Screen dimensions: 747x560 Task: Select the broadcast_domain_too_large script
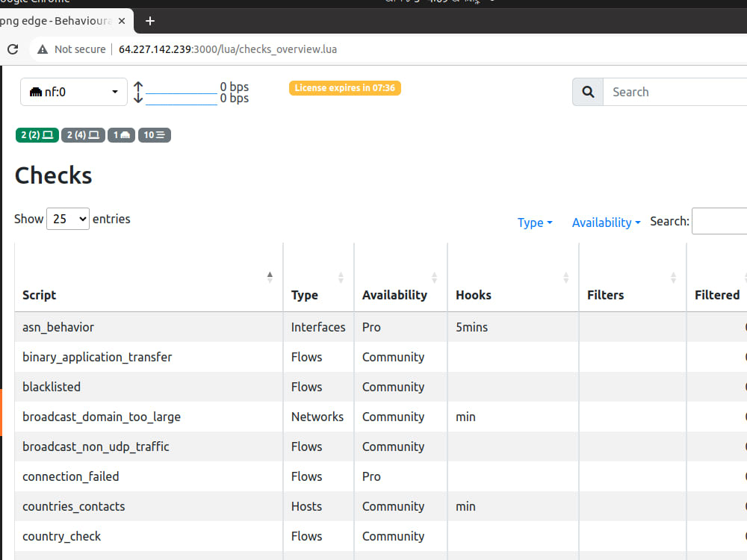click(x=102, y=417)
